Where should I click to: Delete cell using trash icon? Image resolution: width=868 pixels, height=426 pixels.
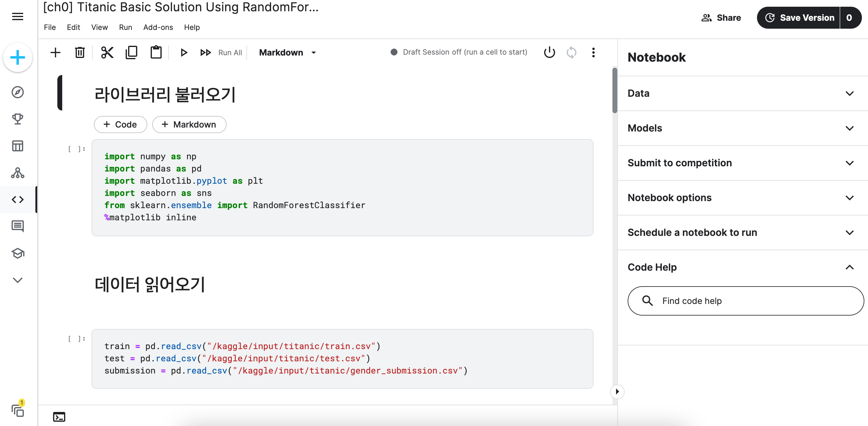tap(80, 52)
